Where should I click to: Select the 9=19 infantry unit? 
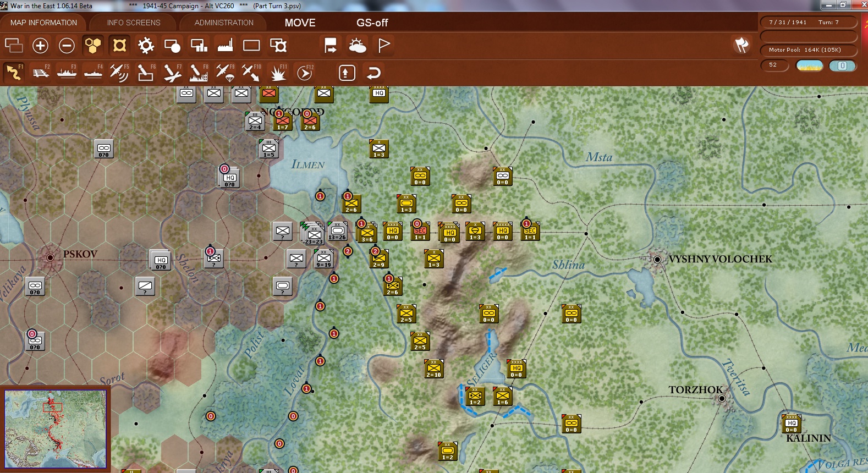pyautogui.click(x=324, y=258)
